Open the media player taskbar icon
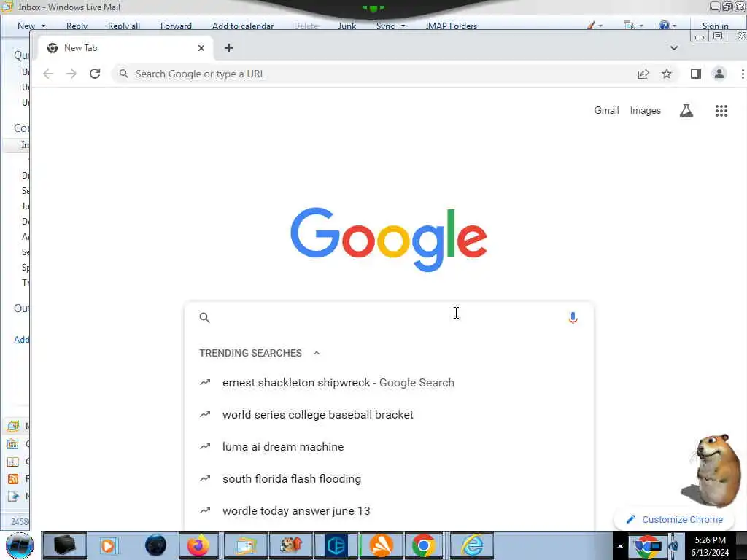Viewport: 747px width, 560px height. click(x=108, y=545)
